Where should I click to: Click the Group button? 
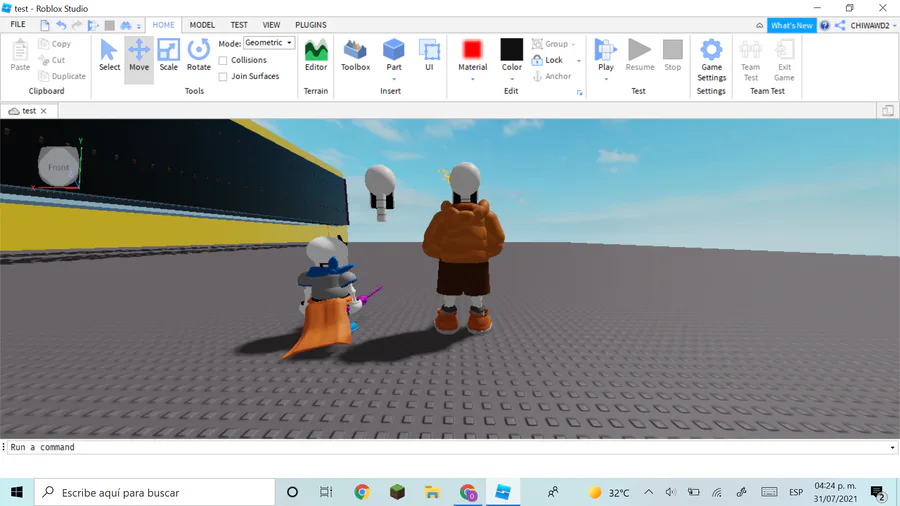550,44
